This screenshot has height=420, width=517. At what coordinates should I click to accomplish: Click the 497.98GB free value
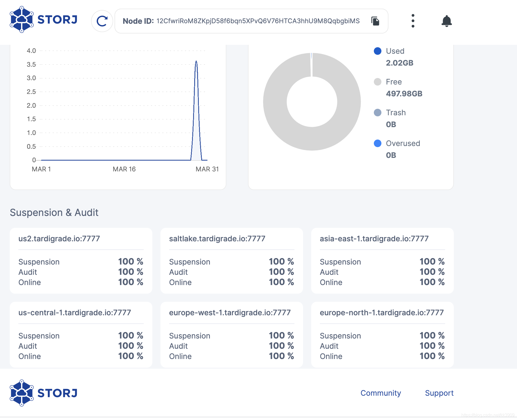click(404, 94)
